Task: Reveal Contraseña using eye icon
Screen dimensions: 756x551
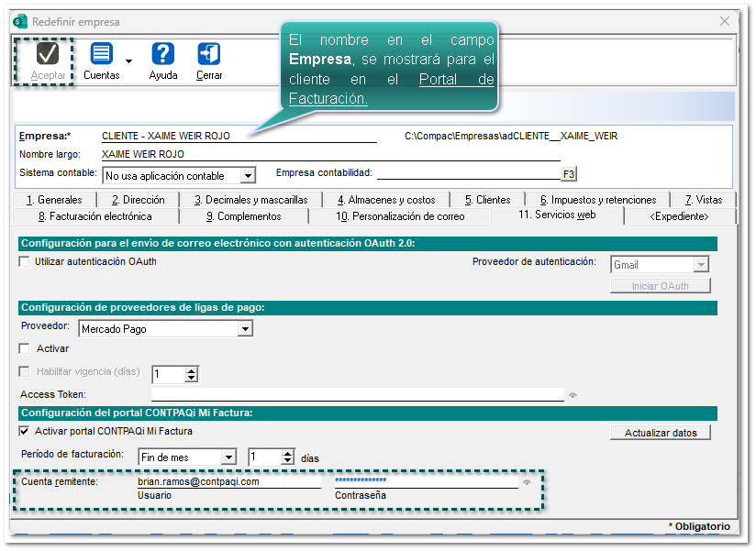Action: coord(527,482)
